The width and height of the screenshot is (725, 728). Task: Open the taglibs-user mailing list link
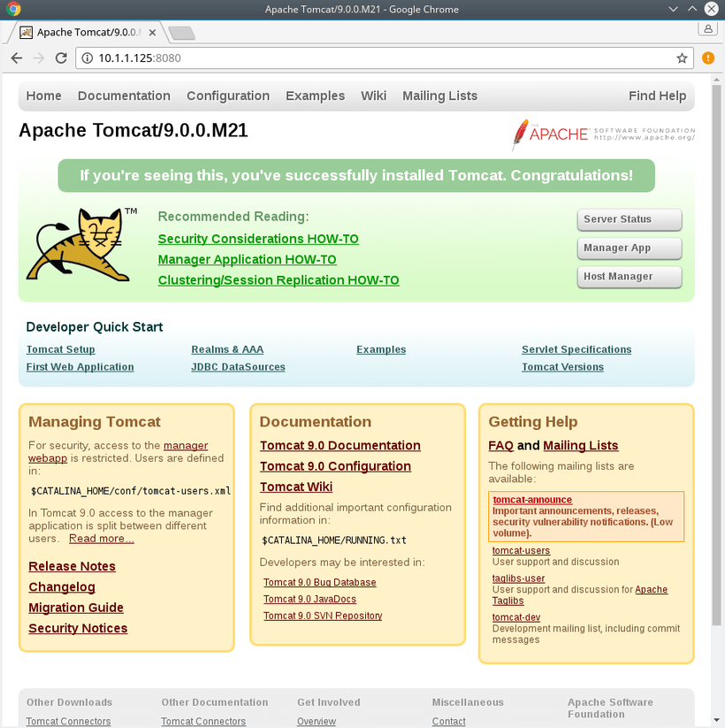click(518, 579)
